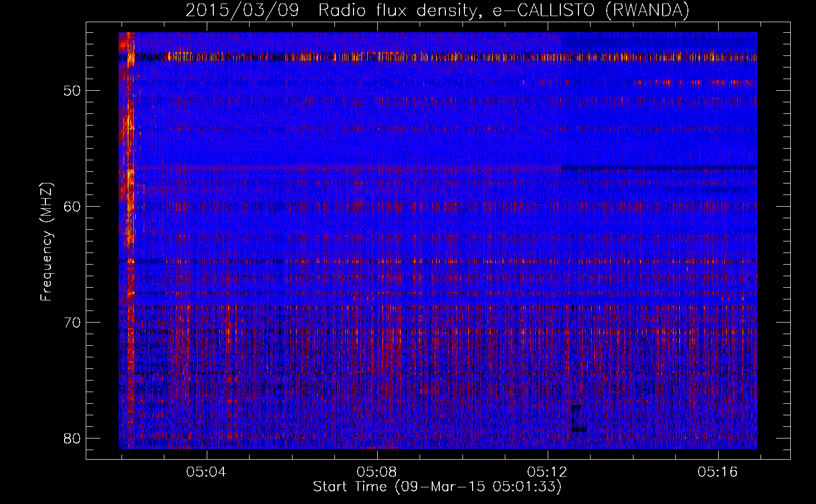Click the "50" frequency tick label
Image resolution: width=816 pixels, height=504 pixels.
(72, 91)
